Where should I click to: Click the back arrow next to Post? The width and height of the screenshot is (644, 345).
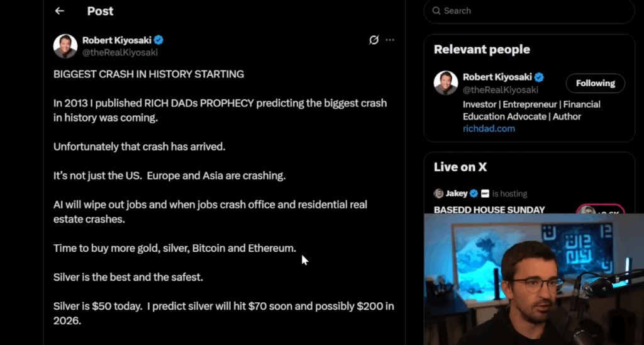coord(60,11)
